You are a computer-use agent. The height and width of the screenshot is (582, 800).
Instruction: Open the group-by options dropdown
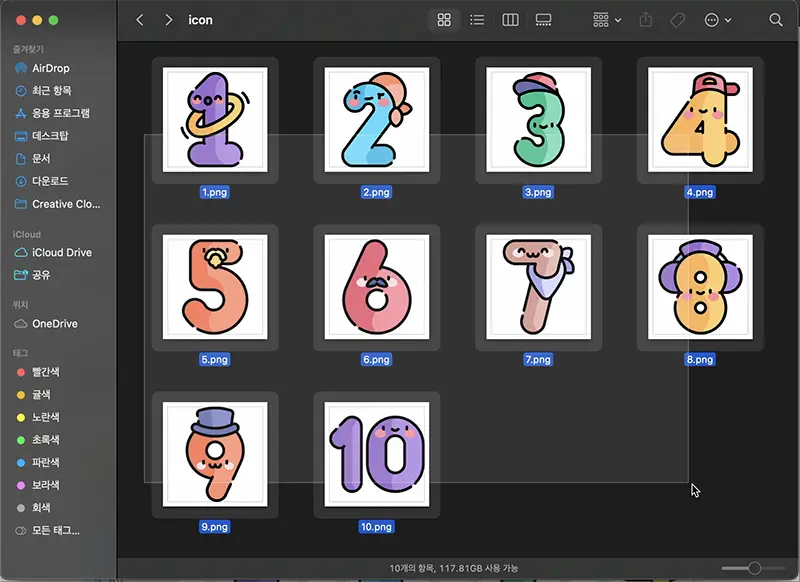pyautogui.click(x=607, y=20)
